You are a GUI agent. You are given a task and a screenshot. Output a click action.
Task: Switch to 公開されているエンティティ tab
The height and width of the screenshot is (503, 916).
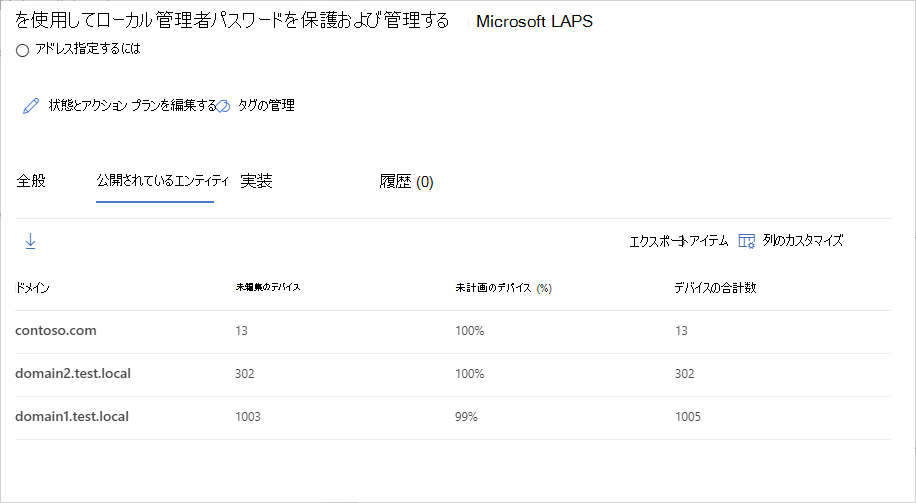point(155,181)
